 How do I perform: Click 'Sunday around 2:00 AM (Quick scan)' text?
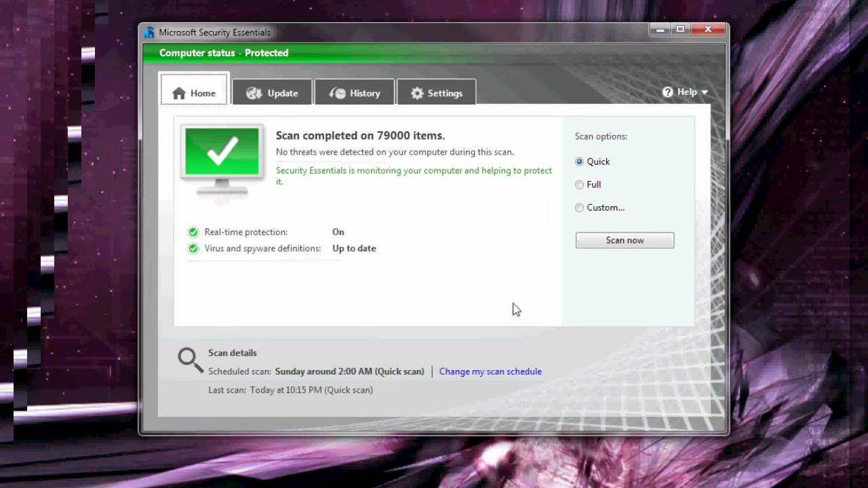tap(350, 371)
